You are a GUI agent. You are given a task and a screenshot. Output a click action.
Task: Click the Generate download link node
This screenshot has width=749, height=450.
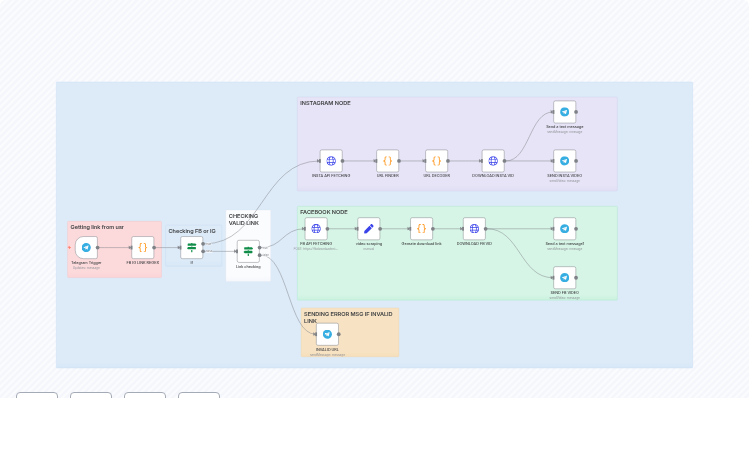pyautogui.click(x=421, y=229)
